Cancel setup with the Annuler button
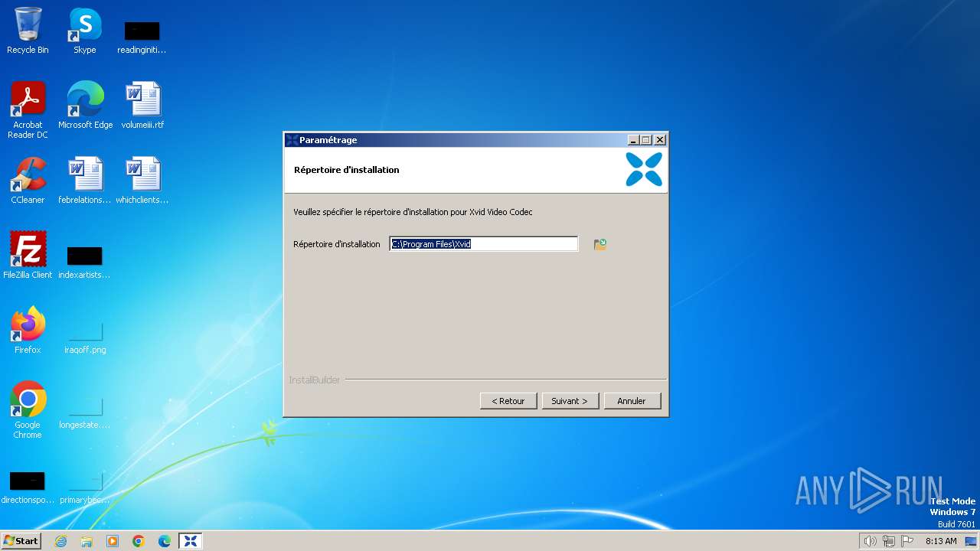980x551 pixels. coord(632,401)
